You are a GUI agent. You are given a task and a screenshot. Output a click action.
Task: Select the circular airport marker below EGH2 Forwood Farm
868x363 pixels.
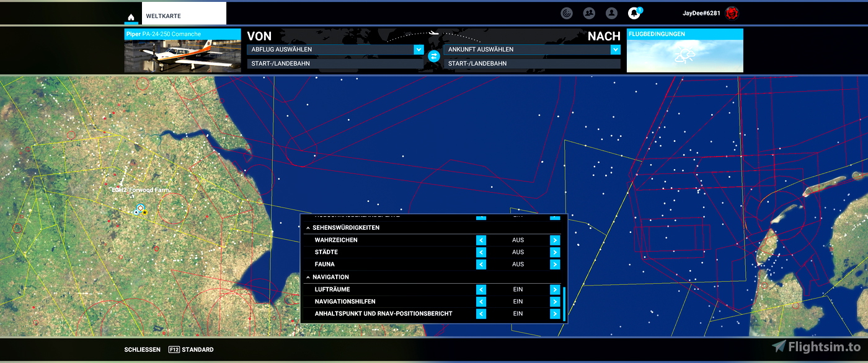click(x=141, y=208)
